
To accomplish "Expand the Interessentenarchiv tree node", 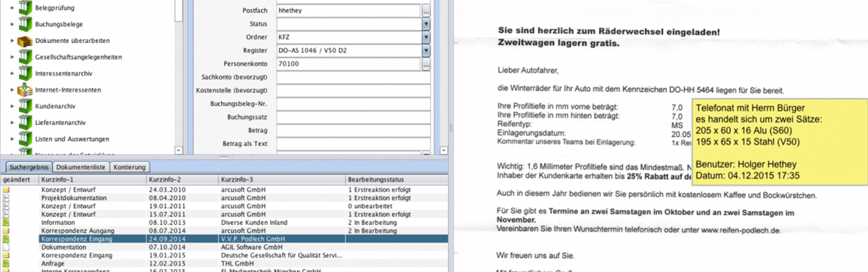I will tap(12, 73).
